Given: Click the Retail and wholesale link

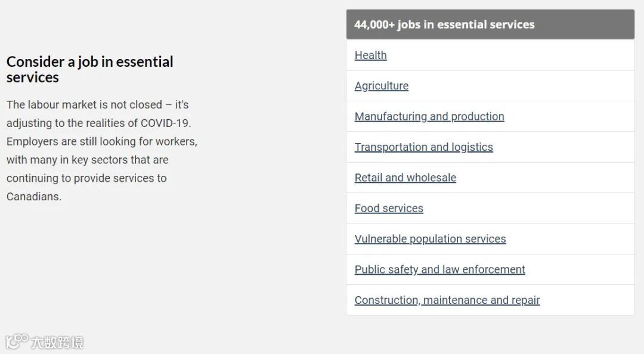Looking at the screenshot, I should tap(405, 178).
